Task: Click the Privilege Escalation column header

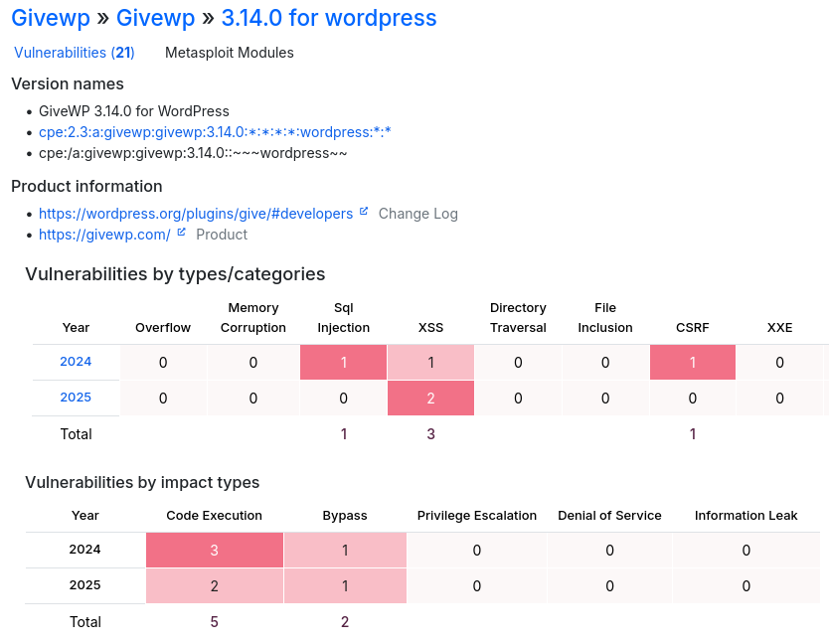Action: click(477, 516)
